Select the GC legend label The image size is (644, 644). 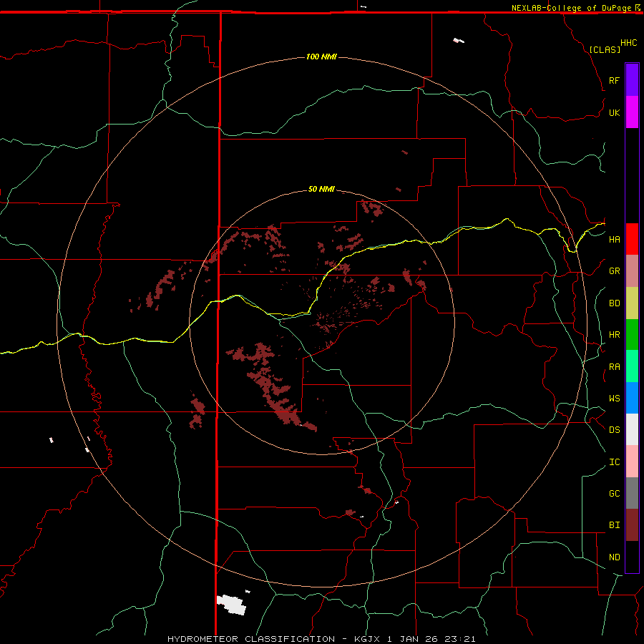coord(614,494)
